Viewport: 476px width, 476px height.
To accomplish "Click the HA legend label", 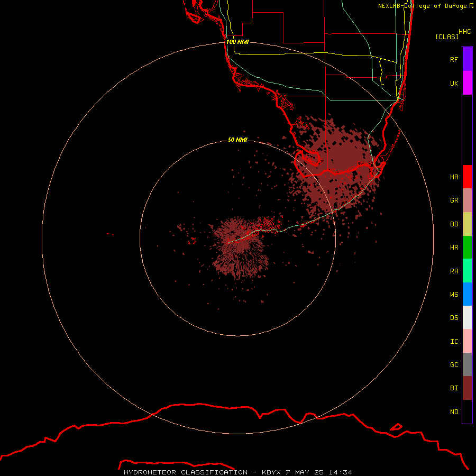I will pos(454,177).
